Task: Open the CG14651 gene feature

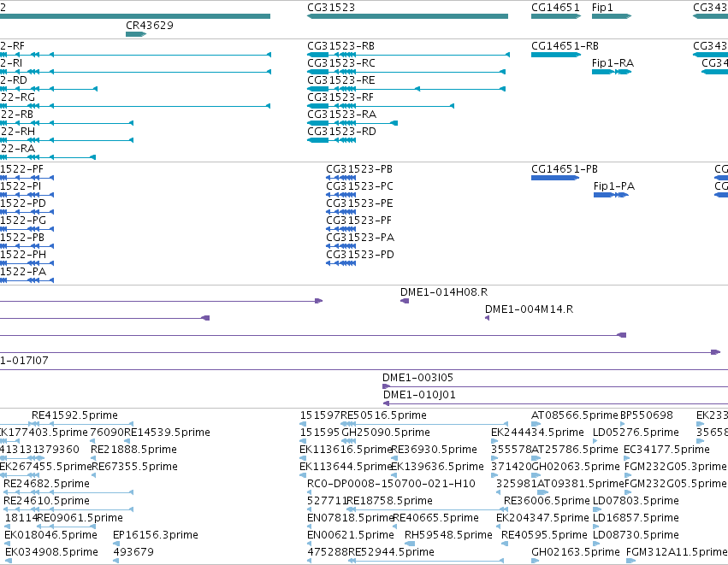Action: coord(556,16)
